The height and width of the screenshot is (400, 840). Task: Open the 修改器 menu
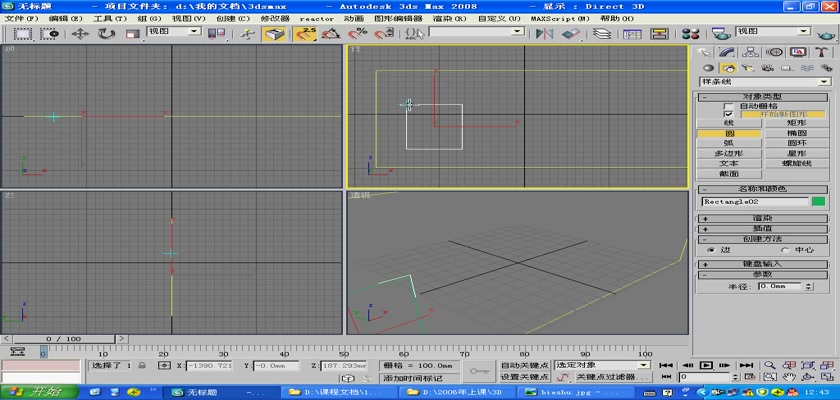coord(275,18)
